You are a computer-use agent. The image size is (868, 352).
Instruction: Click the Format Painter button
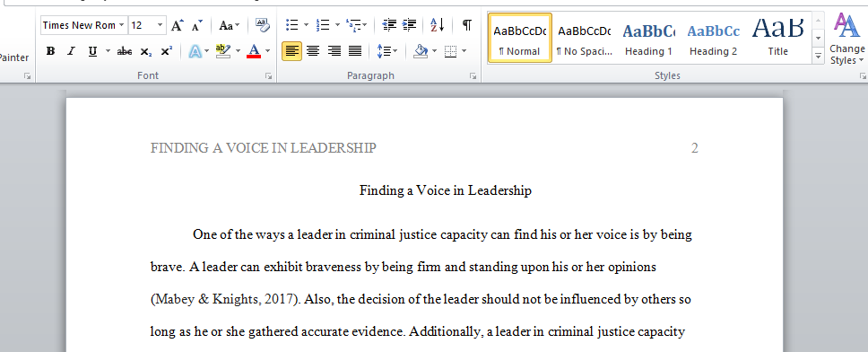(x=13, y=57)
